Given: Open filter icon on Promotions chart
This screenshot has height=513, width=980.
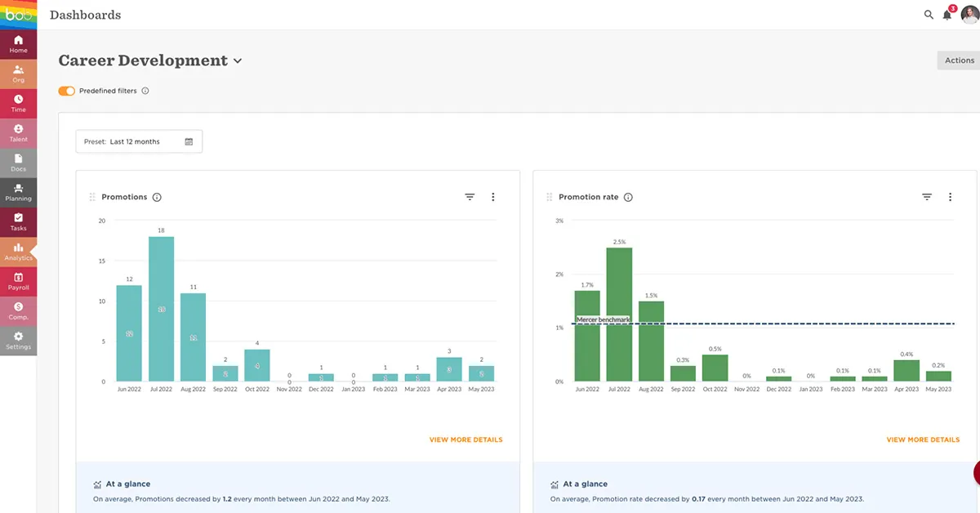Looking at the screenshot, I should 470,197.
